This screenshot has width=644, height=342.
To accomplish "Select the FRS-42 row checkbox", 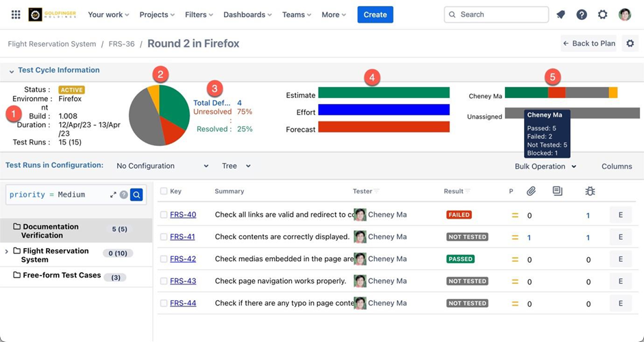I will pyautogui.click(x=164, y=259).
